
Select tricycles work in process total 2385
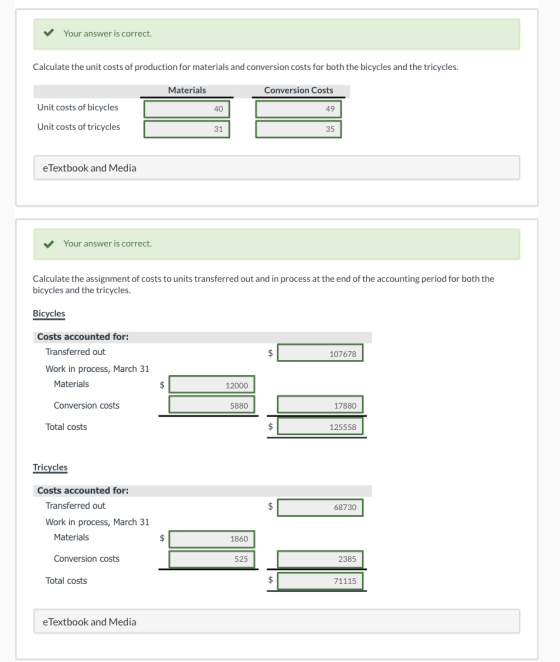(320, 559)
